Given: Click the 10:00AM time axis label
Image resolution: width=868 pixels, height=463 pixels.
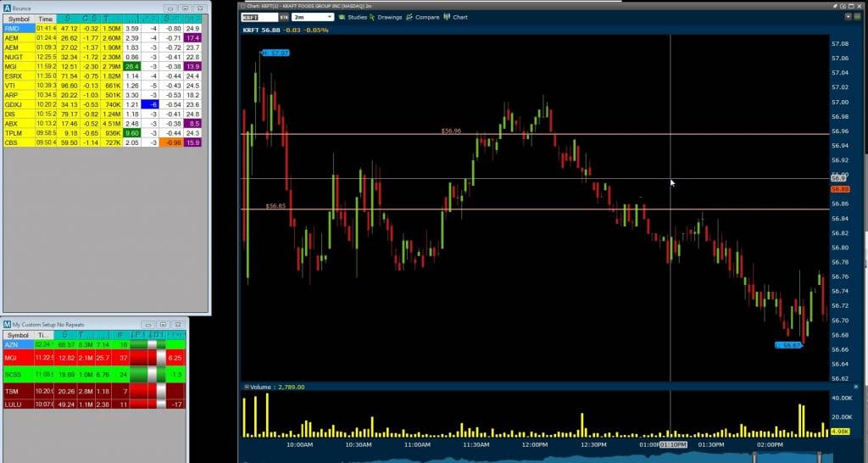Looking at the screenshot, I should [299, 444].
